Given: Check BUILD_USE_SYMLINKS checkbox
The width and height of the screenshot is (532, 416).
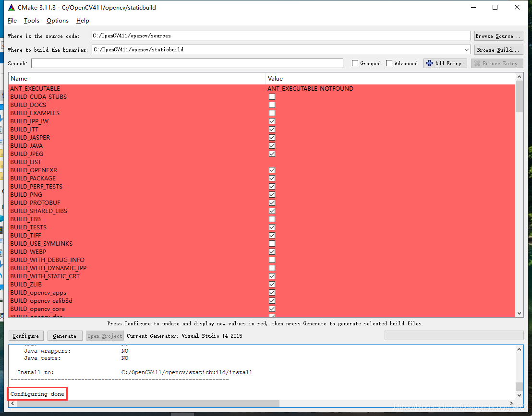Looking at the screenshot, I should tap(272, 243).
